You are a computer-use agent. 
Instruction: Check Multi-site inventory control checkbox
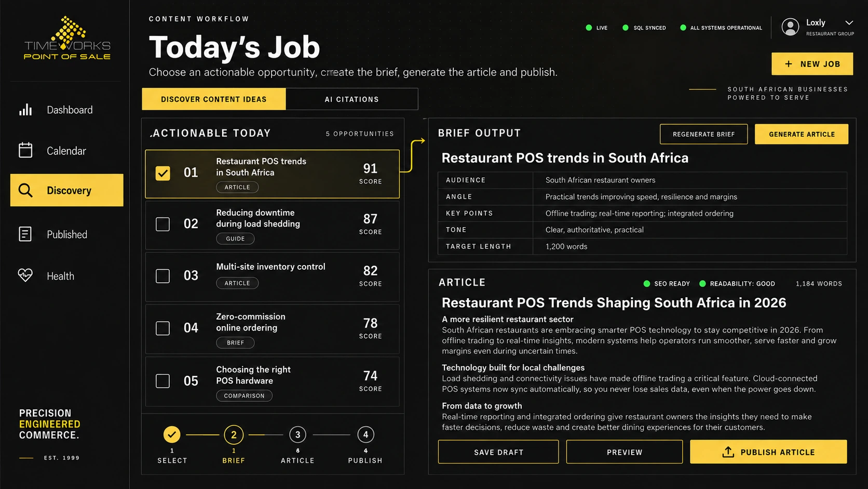tap(162, 276)
